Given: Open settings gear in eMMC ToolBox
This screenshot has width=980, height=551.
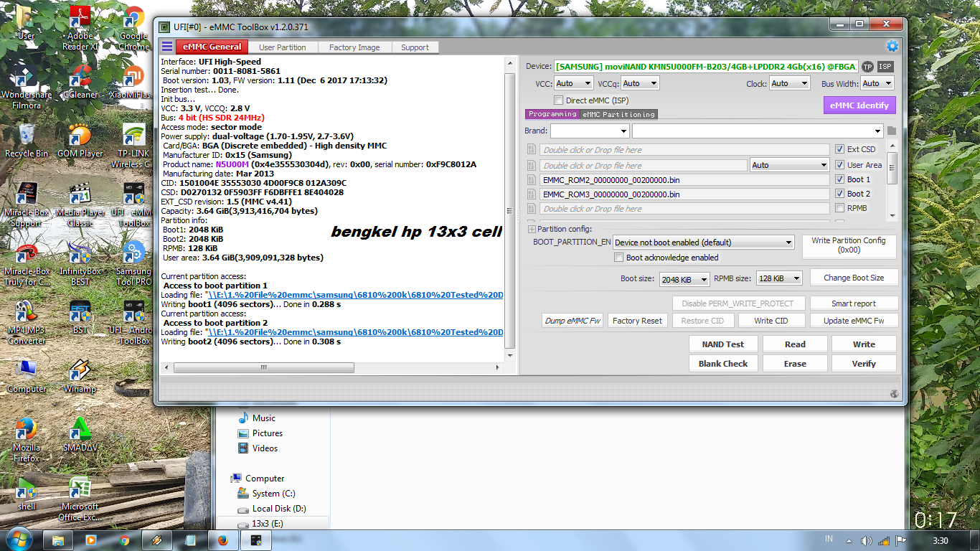Looking at the screenshot, I should pyautogui.click(x=892, y=46).
